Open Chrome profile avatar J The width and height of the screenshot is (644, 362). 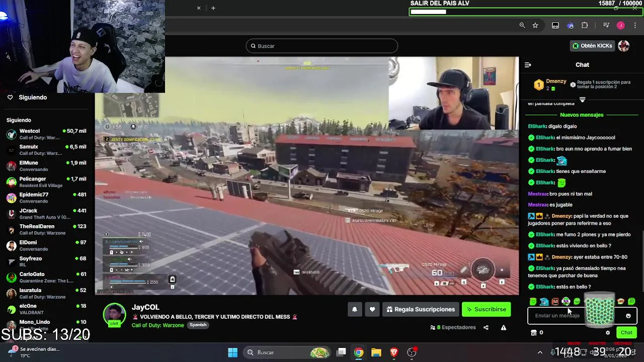click(x=621, y=25)
